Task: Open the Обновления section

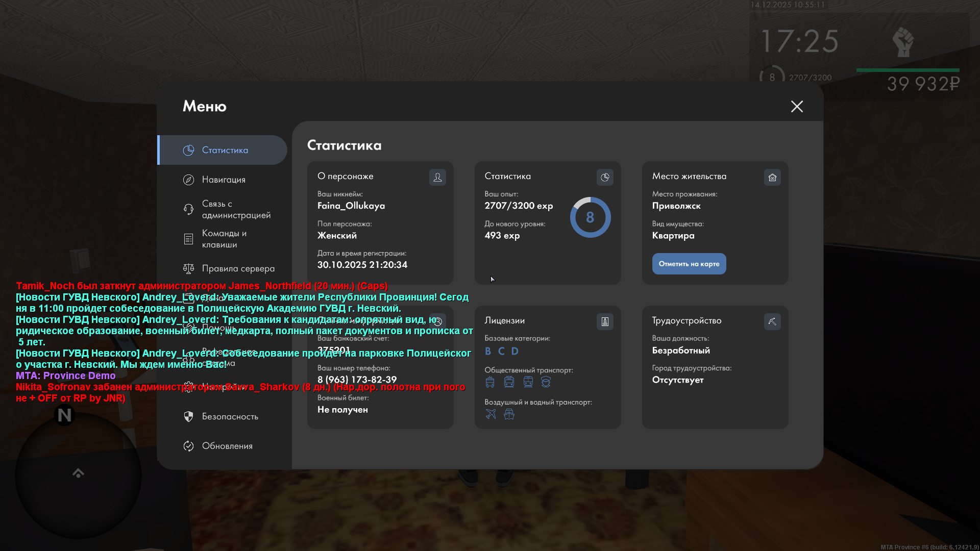Action: click(x=227, y=446)
